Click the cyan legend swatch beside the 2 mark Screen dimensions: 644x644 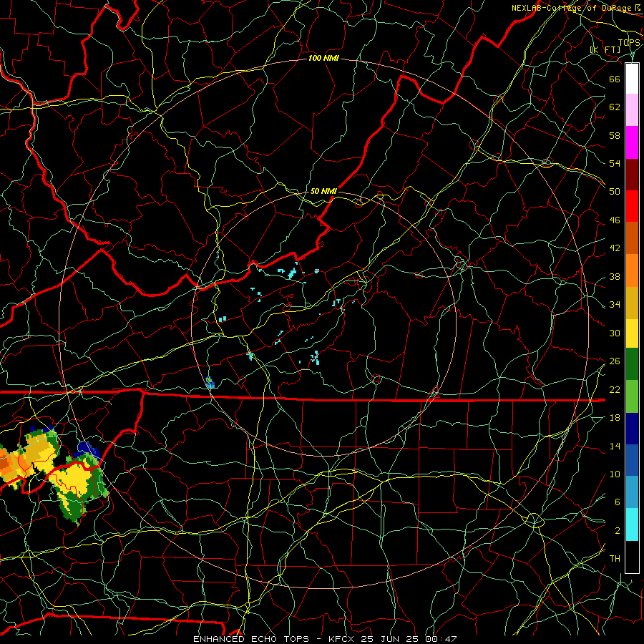click(632, 525)
